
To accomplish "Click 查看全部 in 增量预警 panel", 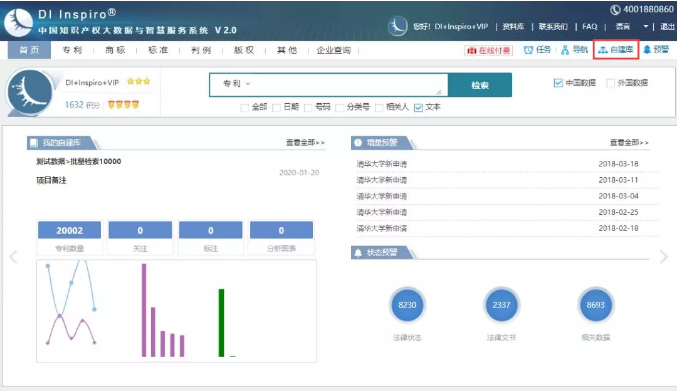I will (629, 142).
